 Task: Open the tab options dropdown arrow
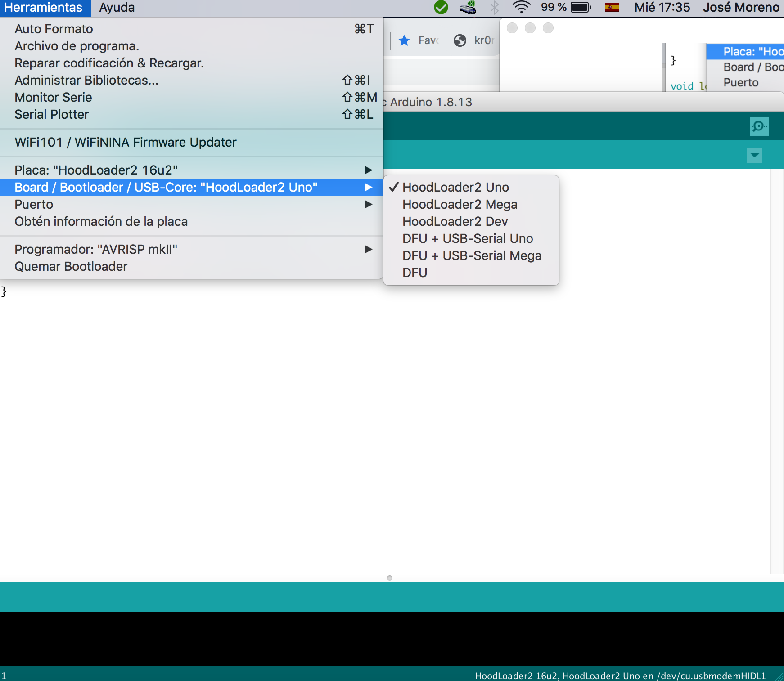[x=755, y=155]
